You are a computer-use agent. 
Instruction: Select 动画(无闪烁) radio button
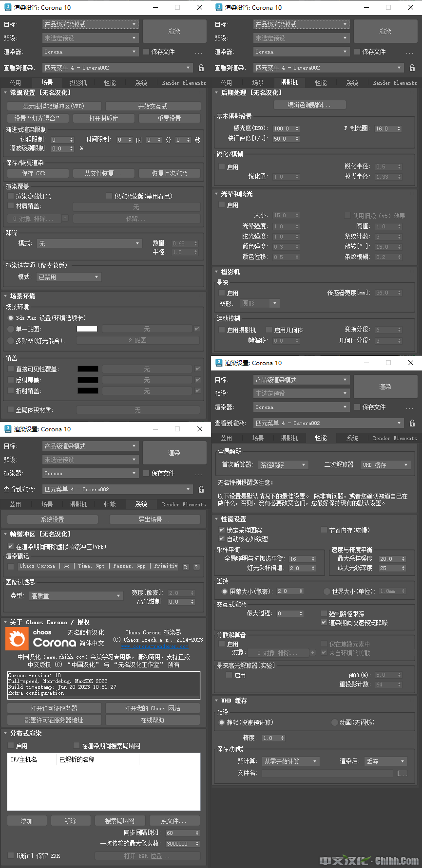click(335, 722)
